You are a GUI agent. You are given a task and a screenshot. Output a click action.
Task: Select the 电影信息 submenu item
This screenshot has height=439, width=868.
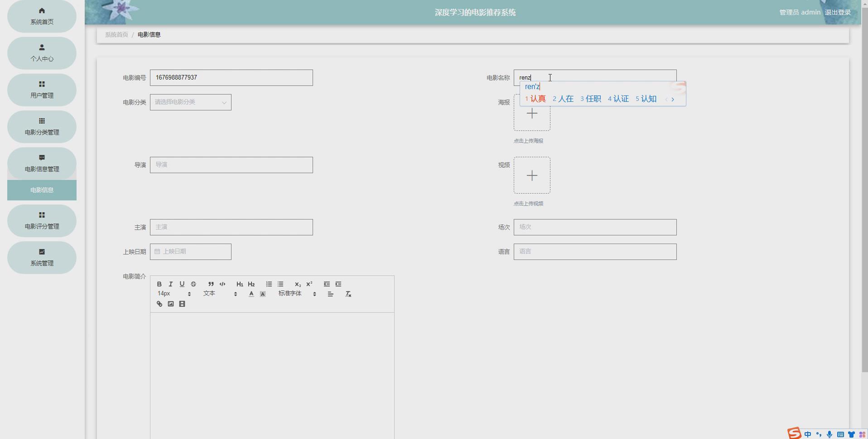42,190
